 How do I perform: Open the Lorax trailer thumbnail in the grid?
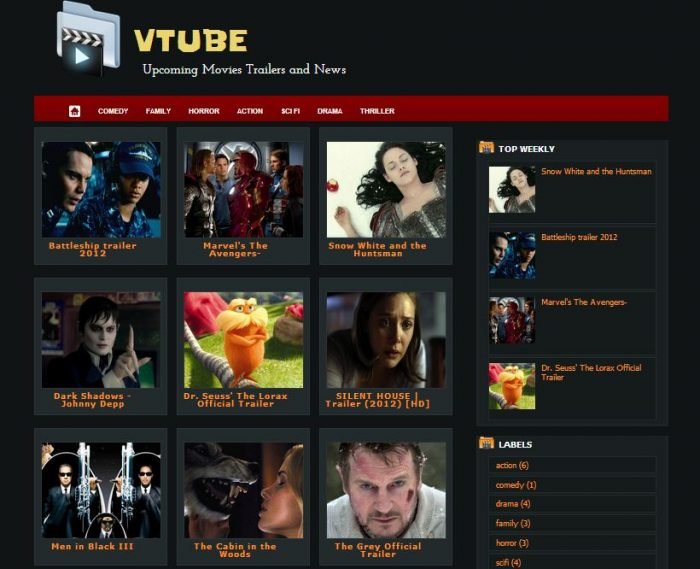[243, 340]
